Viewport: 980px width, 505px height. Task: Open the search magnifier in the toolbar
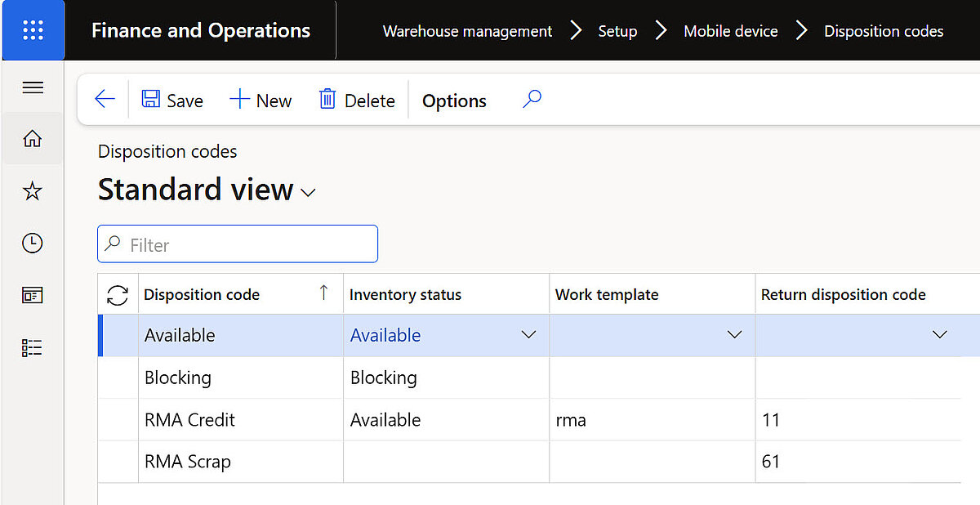pos(532,99)
